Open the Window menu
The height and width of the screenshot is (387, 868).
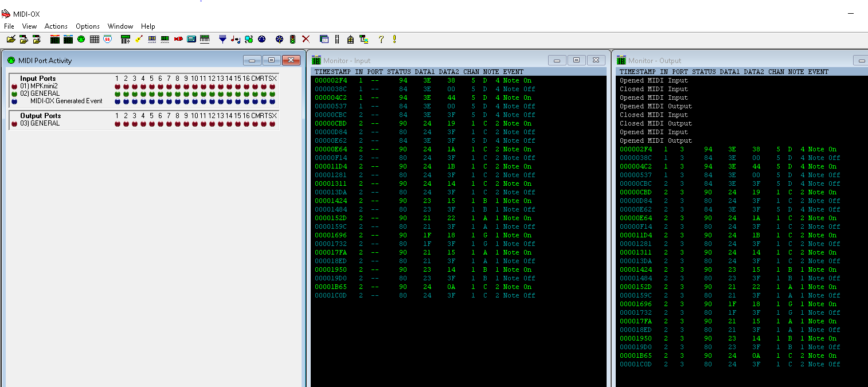(x=120, y=26)
